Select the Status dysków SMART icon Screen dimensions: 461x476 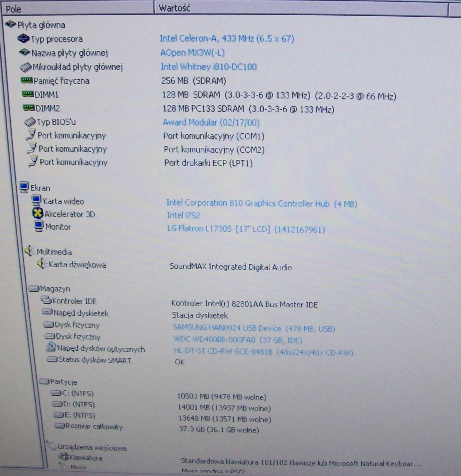click(53, 359)
